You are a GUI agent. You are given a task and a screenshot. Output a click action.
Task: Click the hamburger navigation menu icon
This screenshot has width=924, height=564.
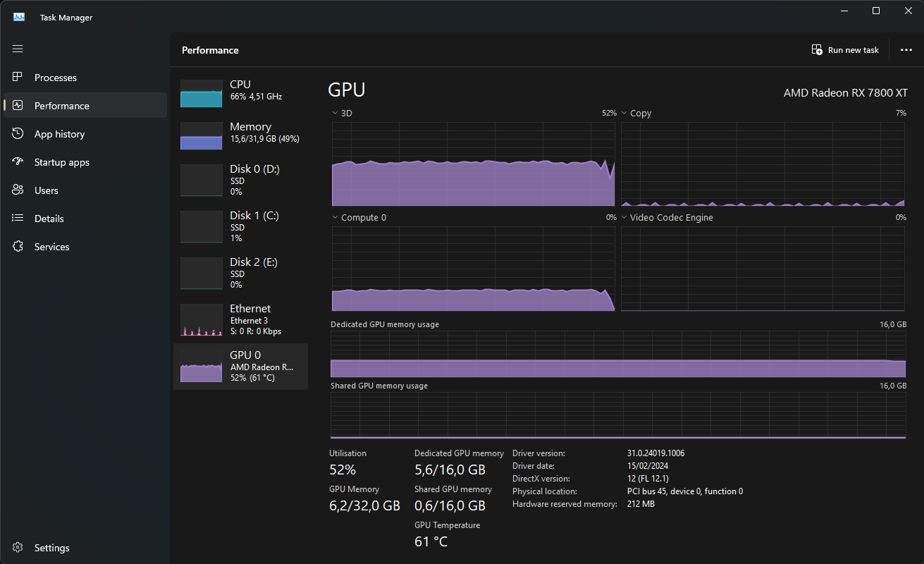click(18, 49)
